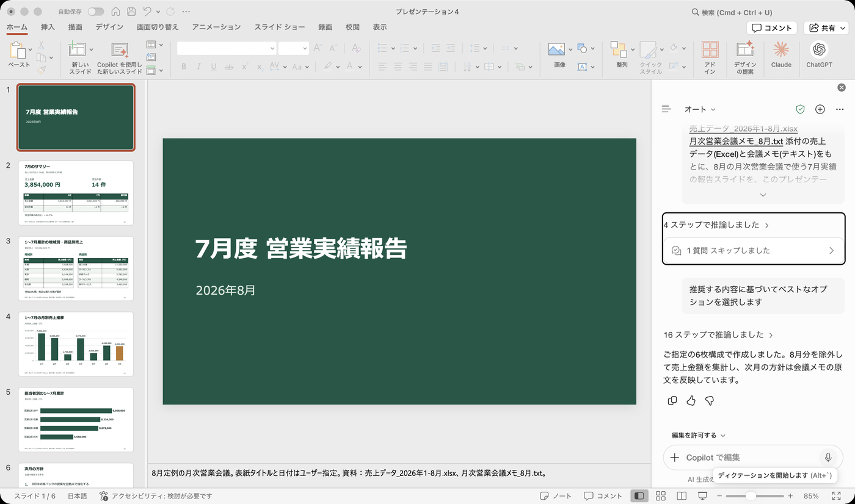Open the ChatGPT add-in
Viewport: 855px width, 504px height.
(819, 54)
